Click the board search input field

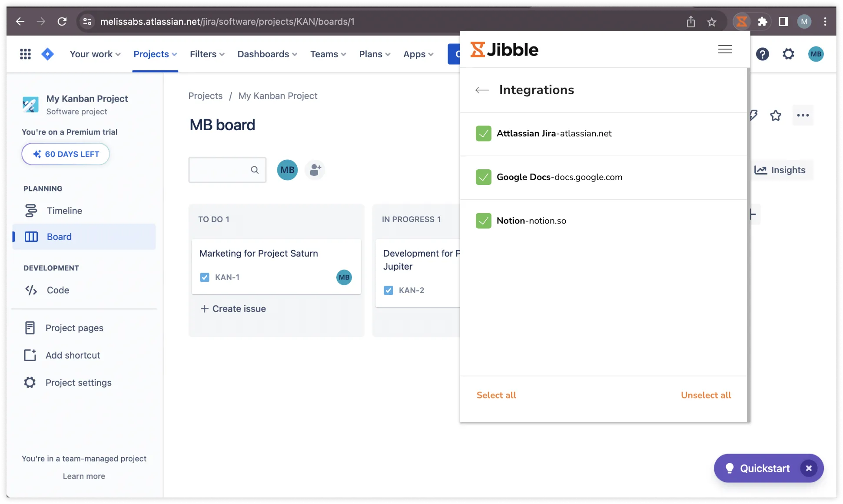[220, 170]
